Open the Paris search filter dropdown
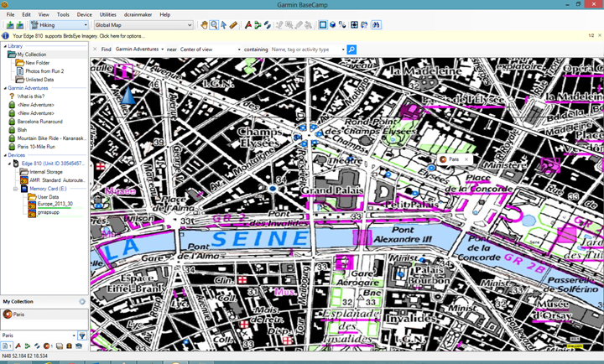The width and height of the screenshot is (604, 364). (74, 335)
